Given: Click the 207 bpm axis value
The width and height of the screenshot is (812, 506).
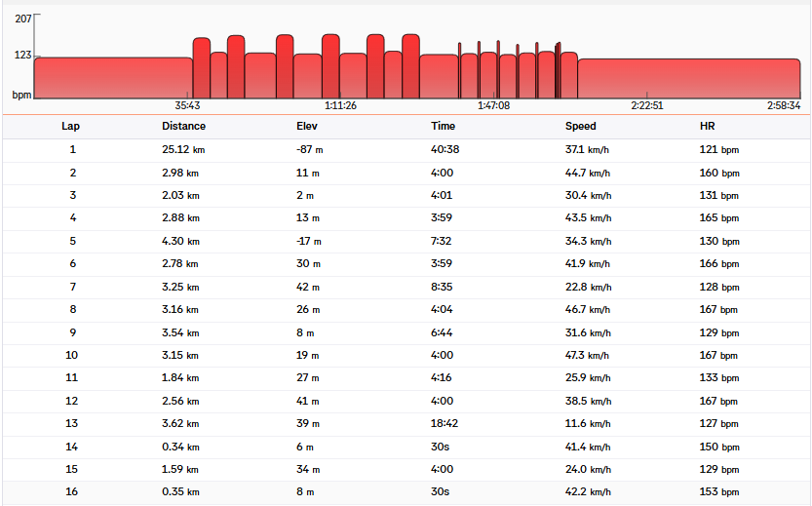Looking at the screenshot, I should pos(23,19).
